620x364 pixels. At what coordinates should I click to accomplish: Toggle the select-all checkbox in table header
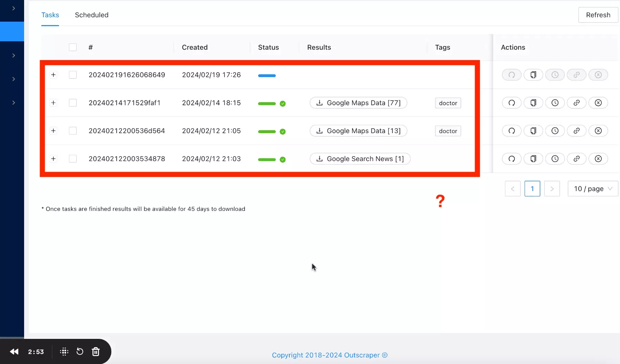click(x=73, y=47)
